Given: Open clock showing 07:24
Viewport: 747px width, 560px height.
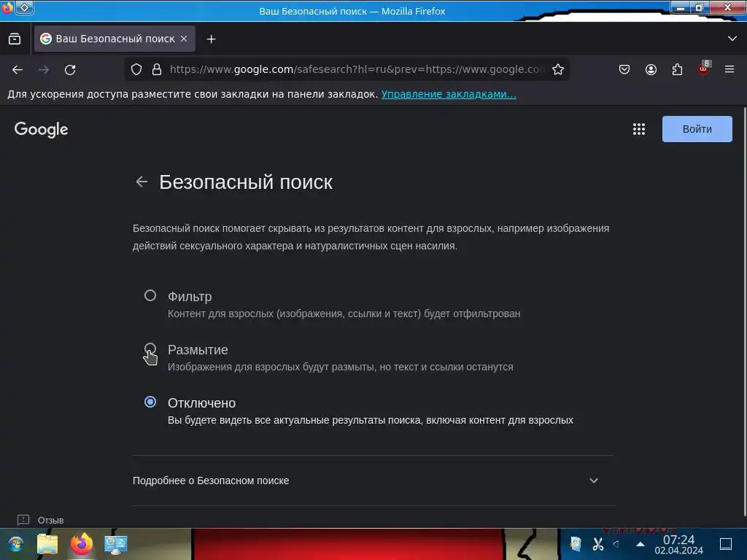Looking at the screenshot, I should (678, 544).
